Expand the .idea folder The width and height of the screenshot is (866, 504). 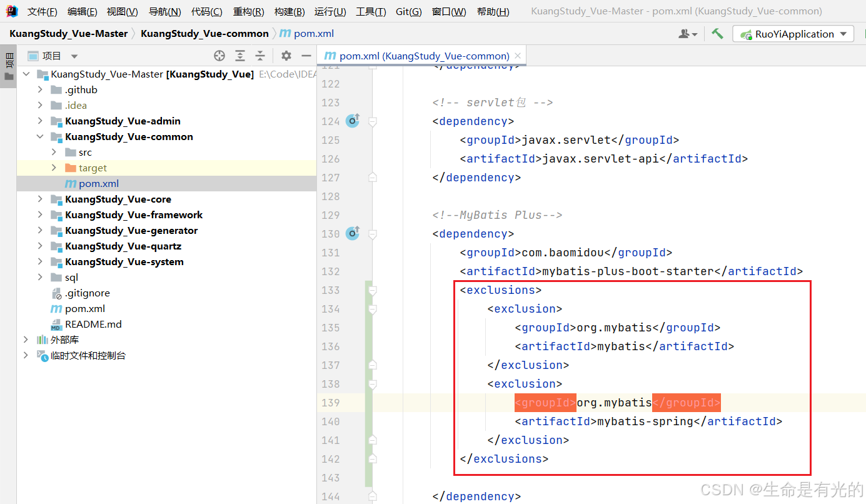tap(40, 106)
